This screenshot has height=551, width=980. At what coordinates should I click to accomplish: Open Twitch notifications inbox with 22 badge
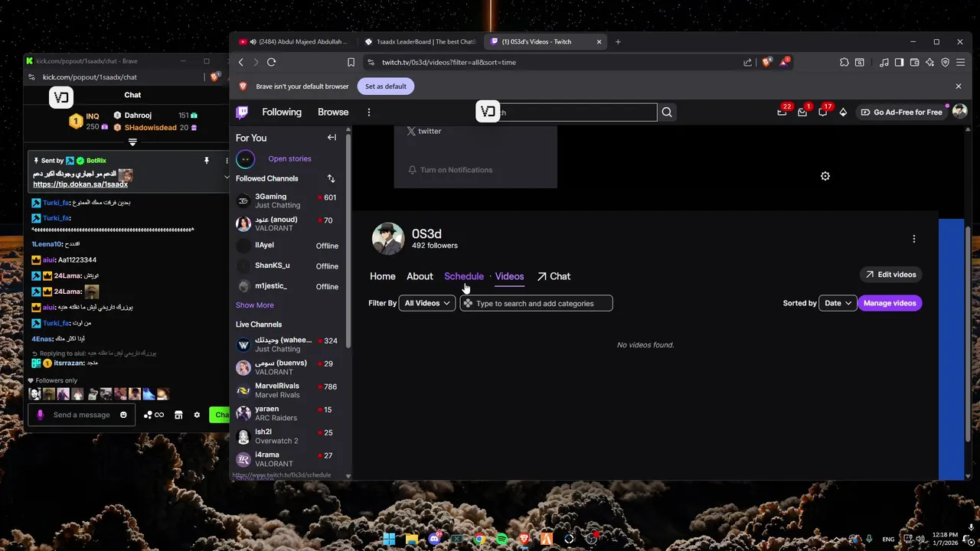point(782,112)
